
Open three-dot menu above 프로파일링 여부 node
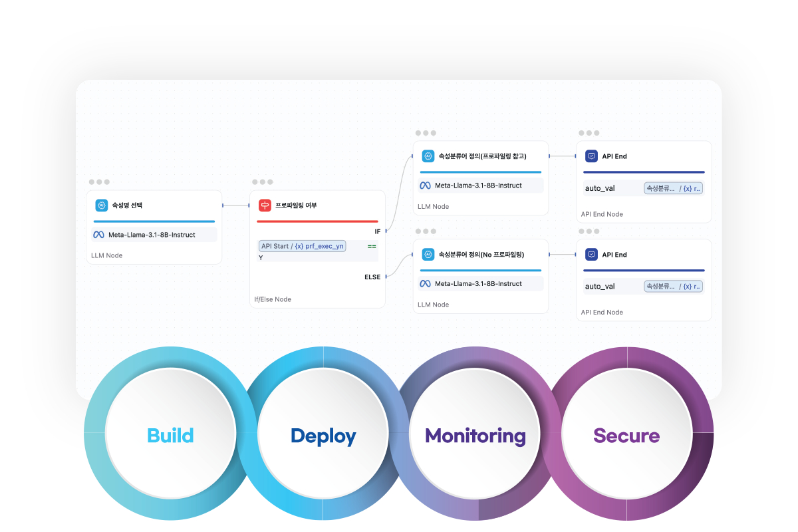pyautogui.click(x=262, y=182)
